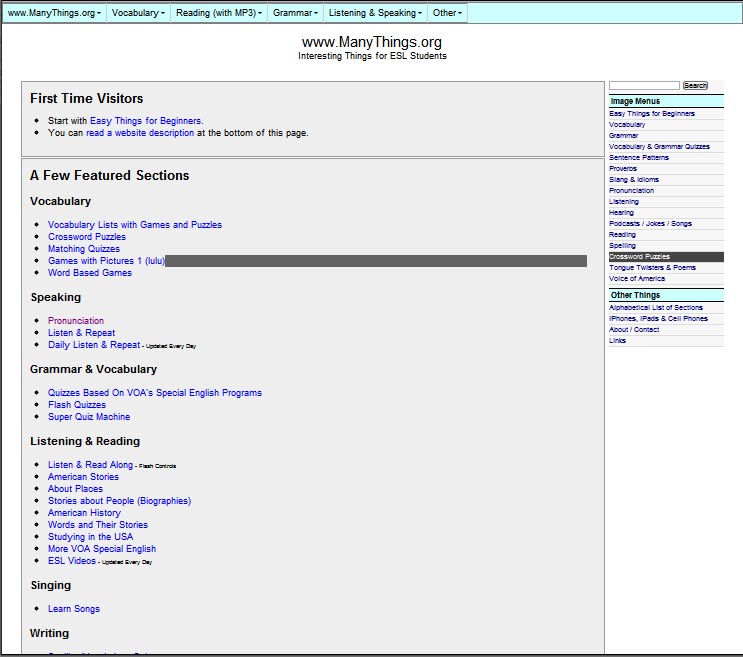Follow the read a website description link

click(x=140, y=133)
